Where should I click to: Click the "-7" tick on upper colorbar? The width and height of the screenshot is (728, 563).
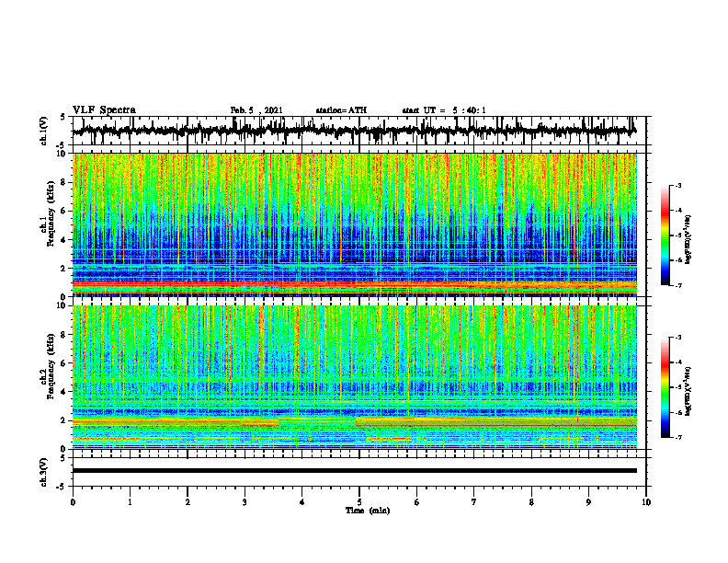[678, 285]
